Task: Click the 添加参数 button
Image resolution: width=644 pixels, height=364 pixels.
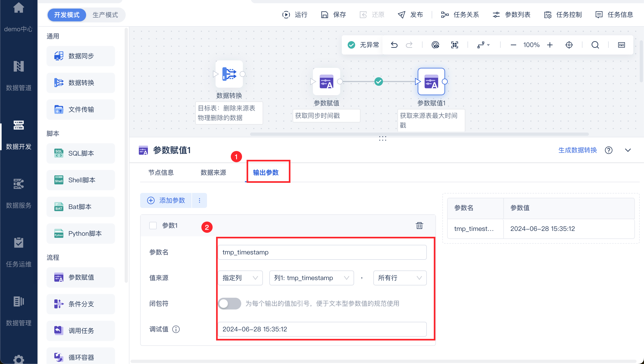Action: tap(166, 200)
